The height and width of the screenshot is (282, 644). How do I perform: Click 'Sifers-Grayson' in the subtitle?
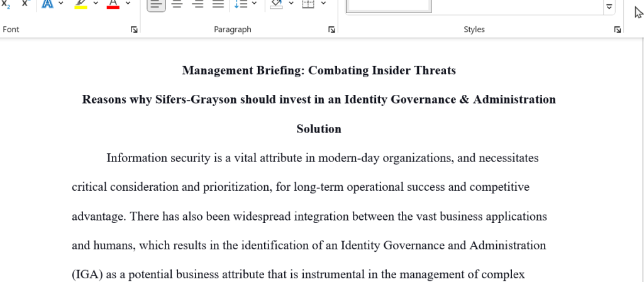[196, 100]
